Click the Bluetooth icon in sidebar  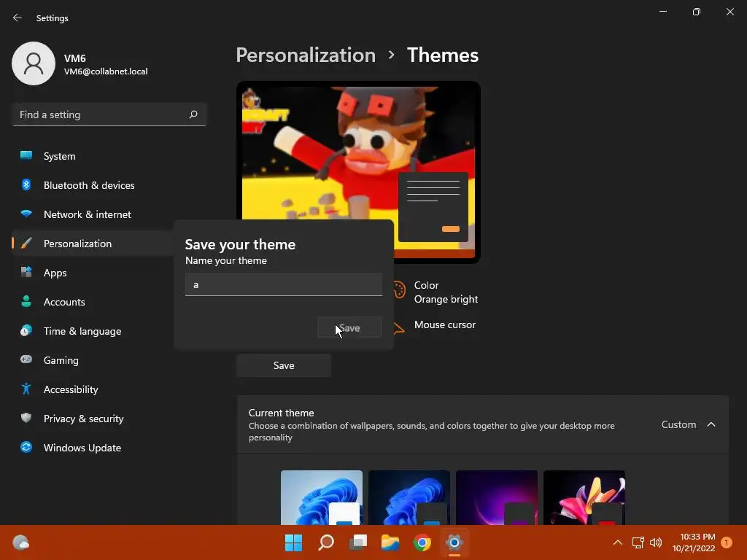pyautogui.click(x=26, y=184)
